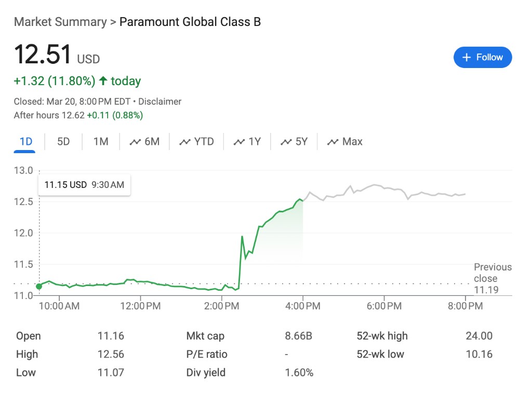Switch to the 5D range tab
This screenshot has width=532, height=393.
point(63,142)
